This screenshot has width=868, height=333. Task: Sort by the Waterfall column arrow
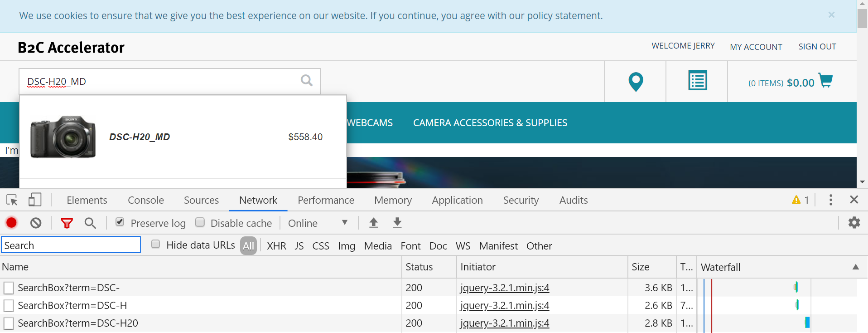pyautogui.click(x=855, y=267)
